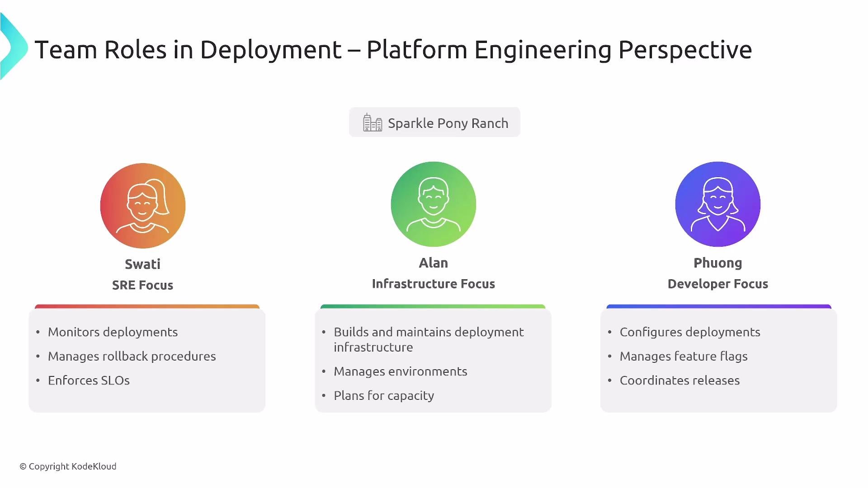This screenshot has width=868, height=488.
Task: Click the name Phuong
Action: (718, 263)
